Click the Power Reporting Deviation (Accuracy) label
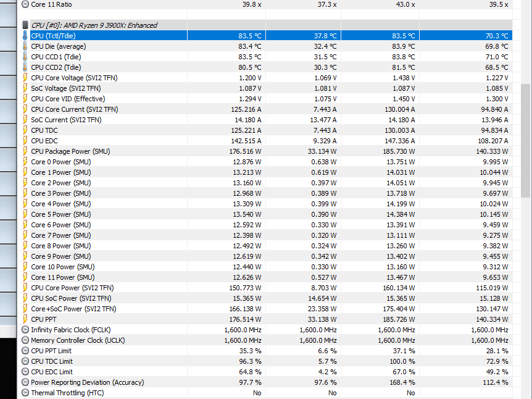This screenshot has height=399, width=532. click(x=88, y=382)
